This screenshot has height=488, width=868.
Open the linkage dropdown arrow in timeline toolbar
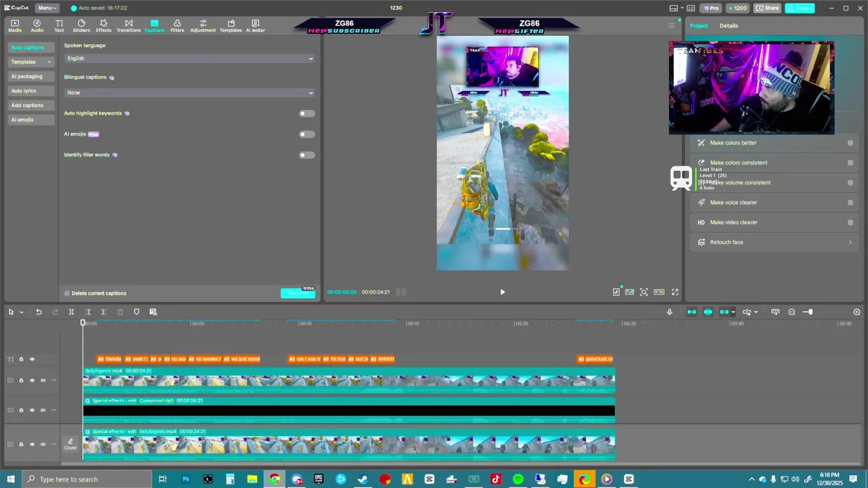coord(733,312)
